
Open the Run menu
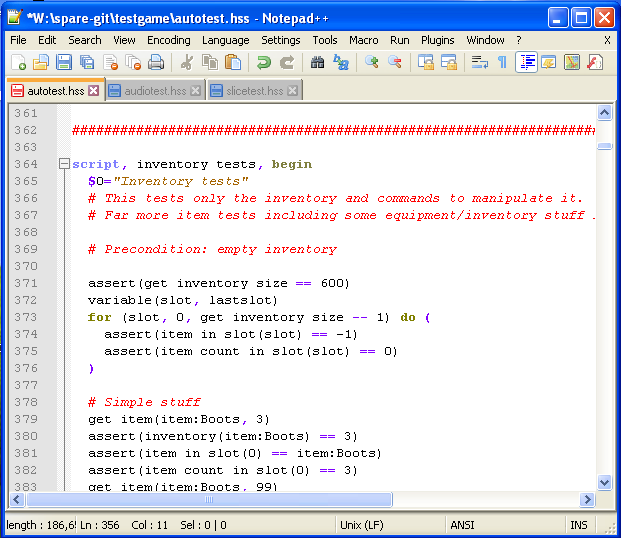(x=400, y=40)
